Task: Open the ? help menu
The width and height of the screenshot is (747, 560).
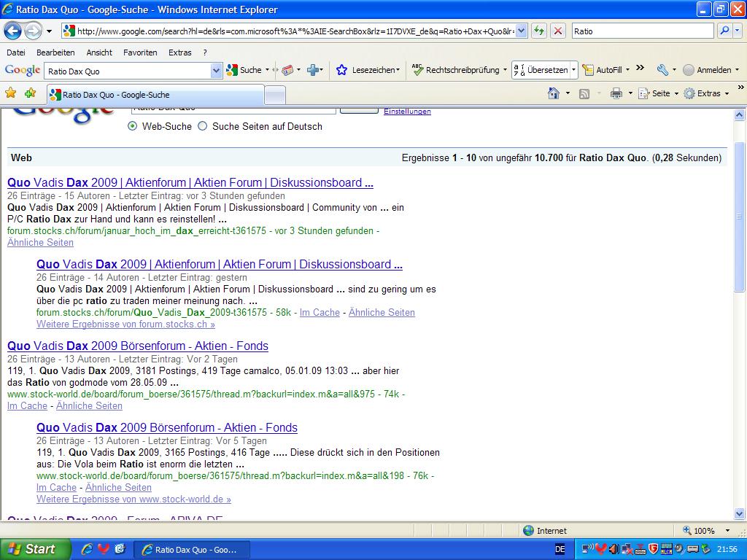Action: point(205,52)
